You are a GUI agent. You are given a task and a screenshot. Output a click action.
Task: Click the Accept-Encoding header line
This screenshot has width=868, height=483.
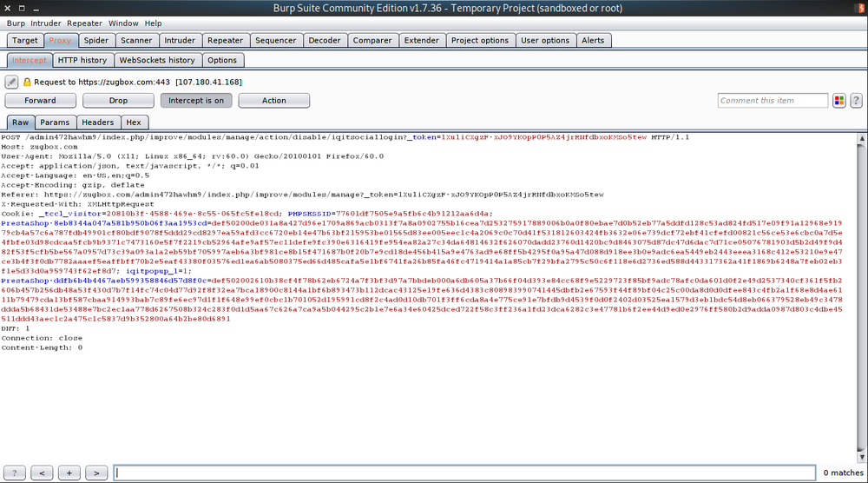point(73,185)
